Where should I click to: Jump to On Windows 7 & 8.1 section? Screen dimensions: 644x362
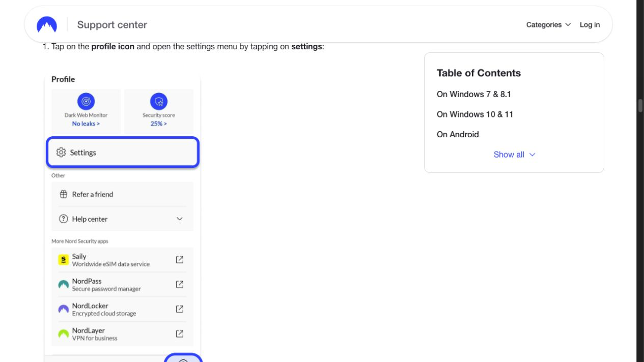pyautogui.click(x=473, y=94)
